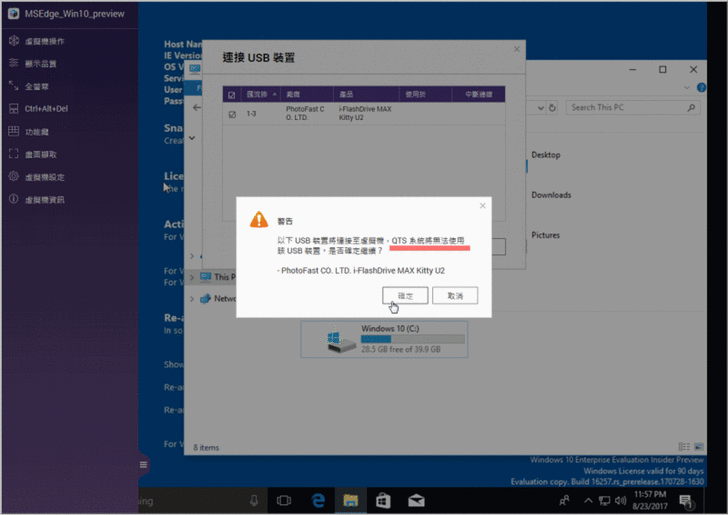728x515 pixels.
Task: Click the Explorer help question mark icon
Action: click(x=701, y=87)
